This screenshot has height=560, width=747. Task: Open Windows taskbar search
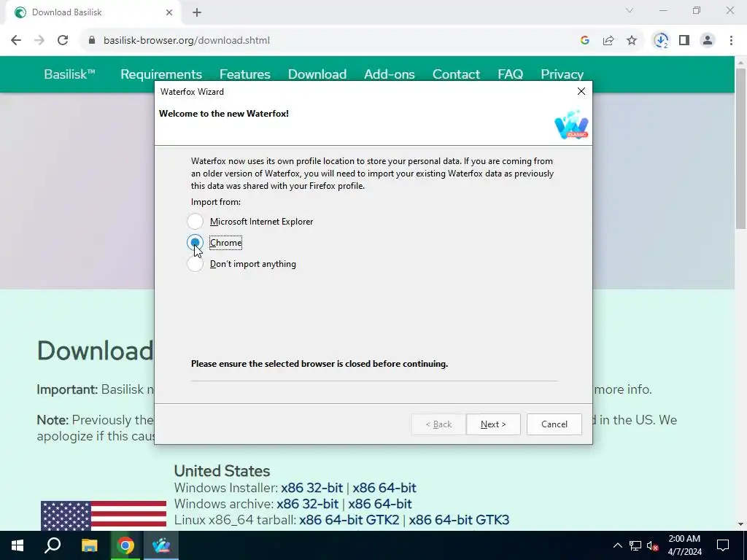point(53,545)
